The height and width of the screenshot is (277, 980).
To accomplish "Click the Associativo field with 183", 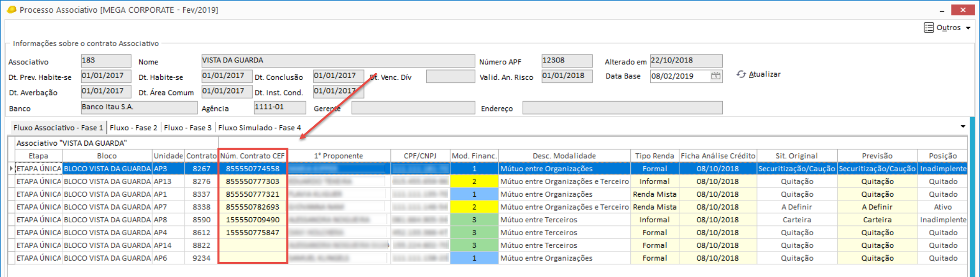I will point(106,61).
